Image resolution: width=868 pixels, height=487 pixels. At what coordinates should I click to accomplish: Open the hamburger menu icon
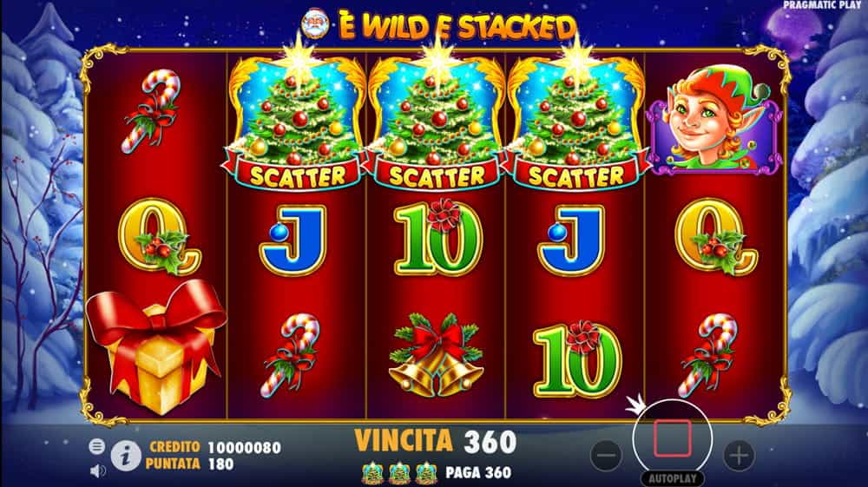point(97,446)
